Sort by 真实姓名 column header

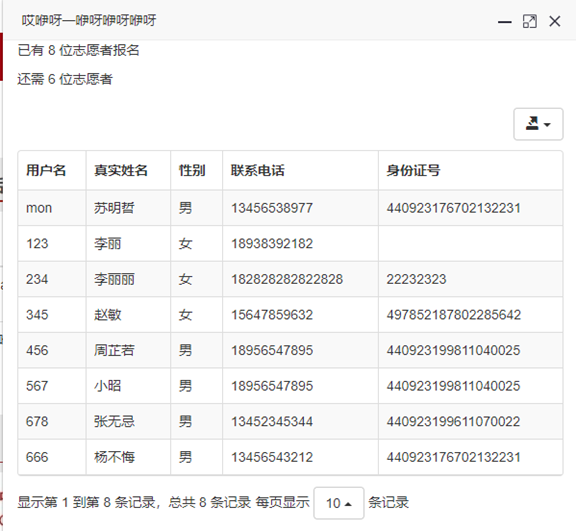[x=128, y=170]
